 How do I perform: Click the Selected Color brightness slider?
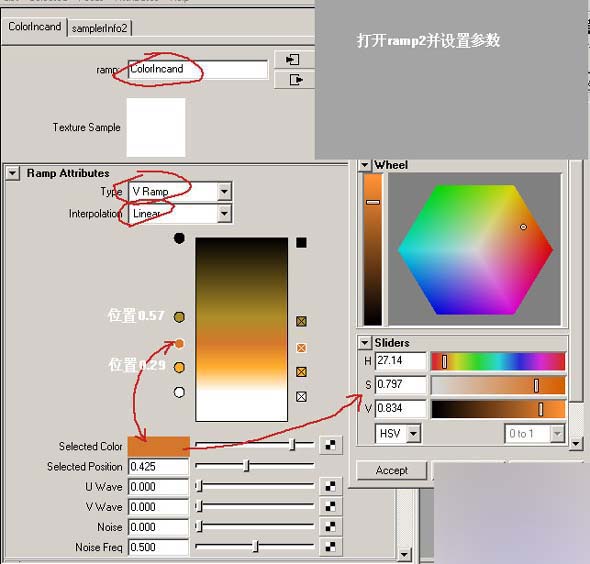tap(255, 445)
